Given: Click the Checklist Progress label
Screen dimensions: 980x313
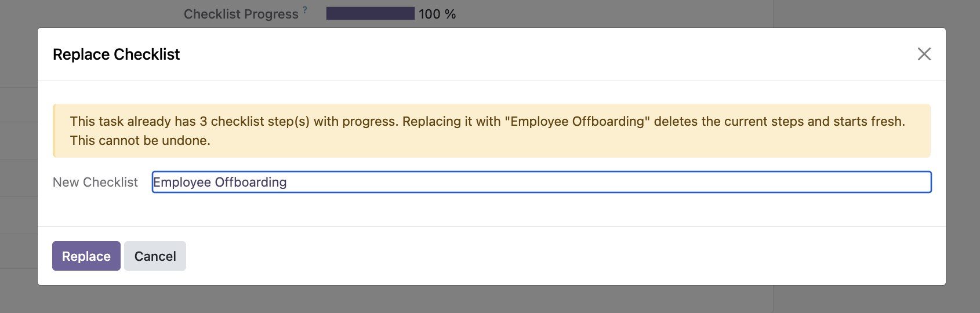Looking at the screenshot, I should click(241, 14).
